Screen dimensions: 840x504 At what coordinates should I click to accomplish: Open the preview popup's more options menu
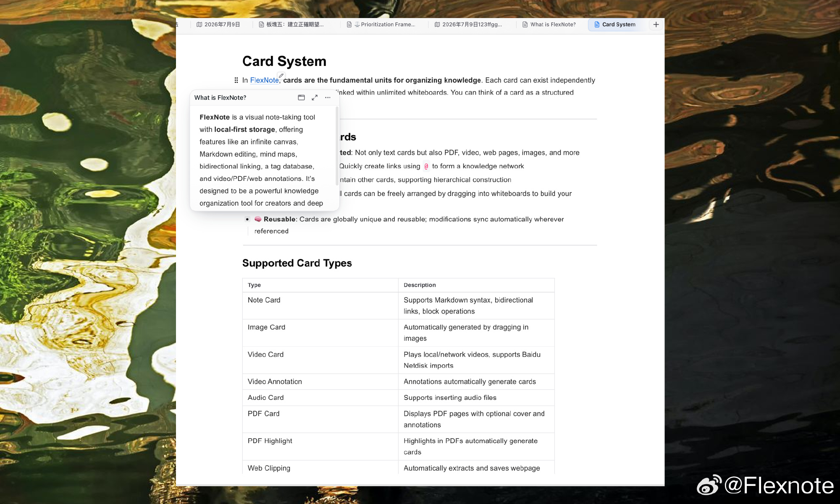coord(328,97)
